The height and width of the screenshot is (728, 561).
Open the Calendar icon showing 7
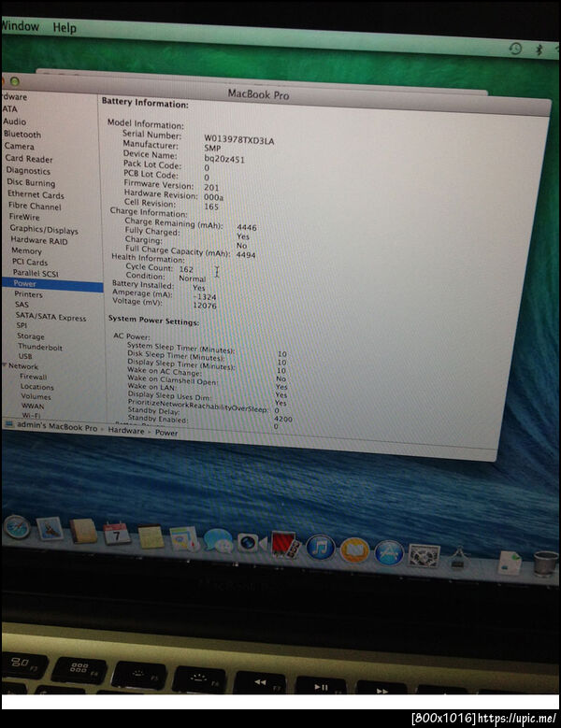coord(117,534)
